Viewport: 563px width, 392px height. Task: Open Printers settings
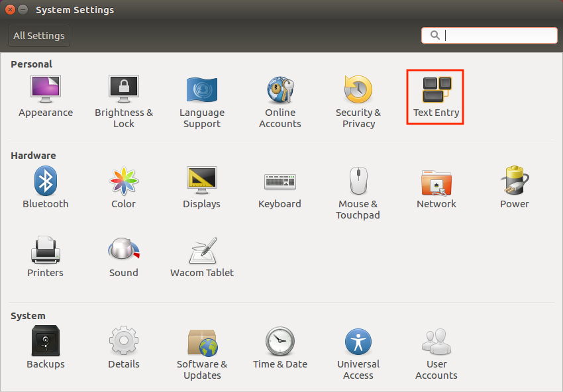coord(46,256)
